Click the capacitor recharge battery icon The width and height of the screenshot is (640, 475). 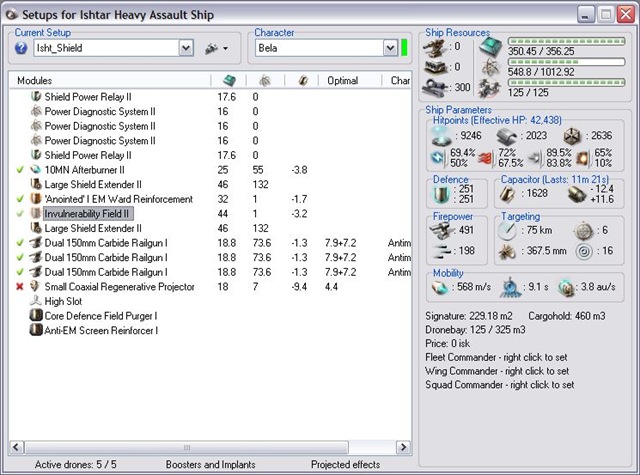(577, 194)
